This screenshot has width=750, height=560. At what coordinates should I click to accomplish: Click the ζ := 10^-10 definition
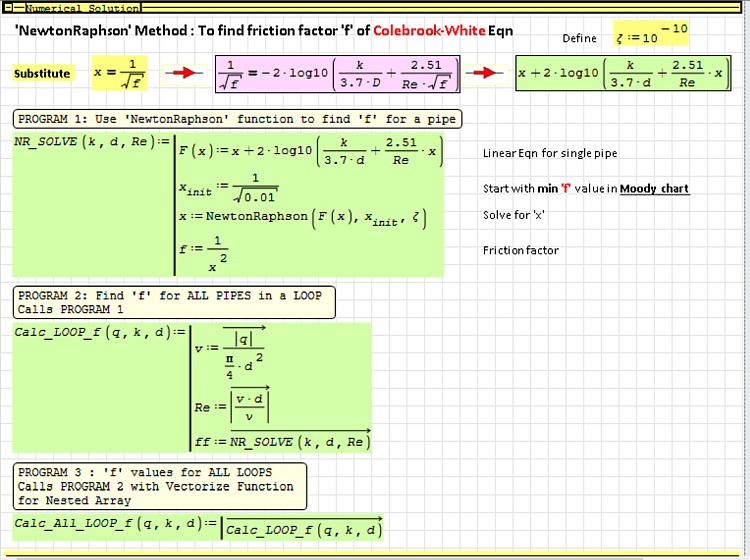tap(651, 35)
